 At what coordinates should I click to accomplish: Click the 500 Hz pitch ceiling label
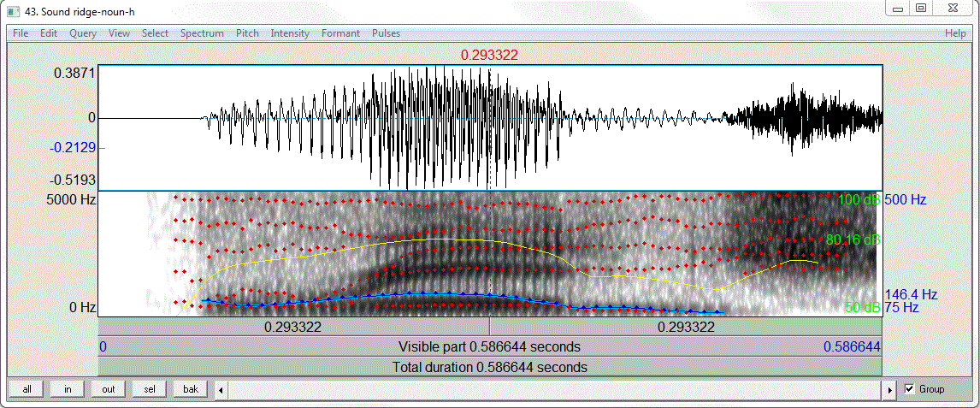click(x=906, y=200)
